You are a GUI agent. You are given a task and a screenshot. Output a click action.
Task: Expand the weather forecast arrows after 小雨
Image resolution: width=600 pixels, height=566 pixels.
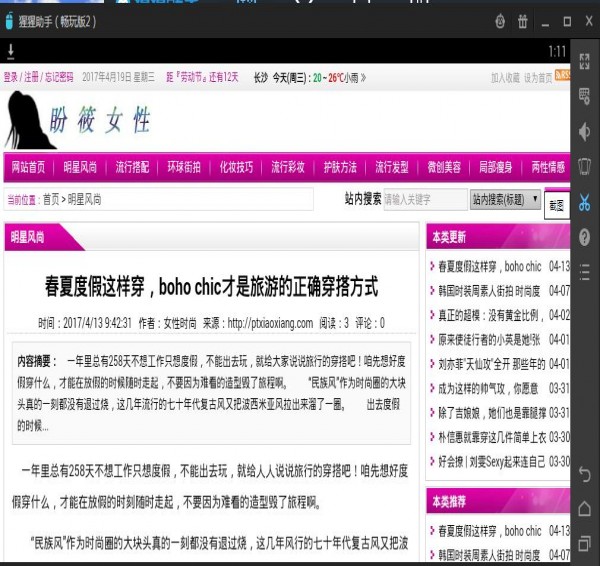point(363,78)
